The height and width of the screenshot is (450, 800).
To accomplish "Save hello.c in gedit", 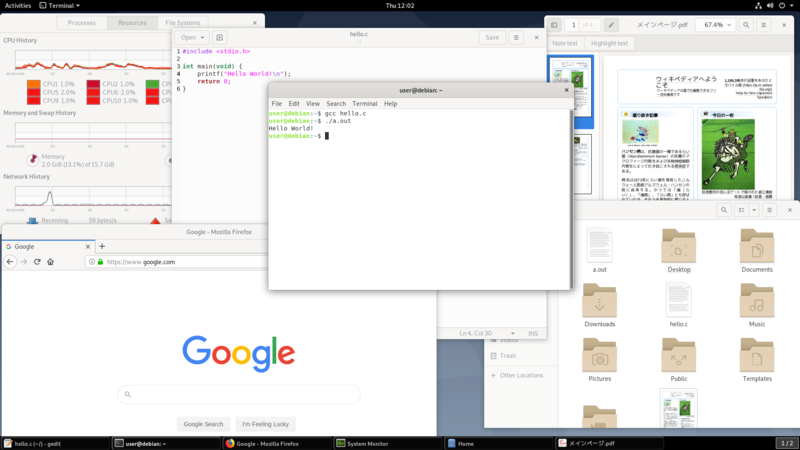I will 492,37.
